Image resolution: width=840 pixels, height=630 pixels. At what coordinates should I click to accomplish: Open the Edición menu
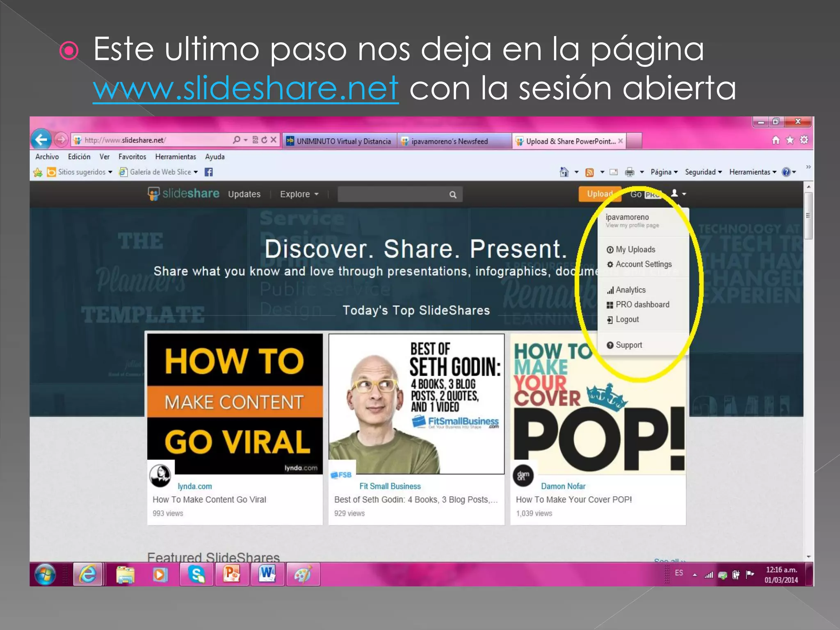click(79, 157)
